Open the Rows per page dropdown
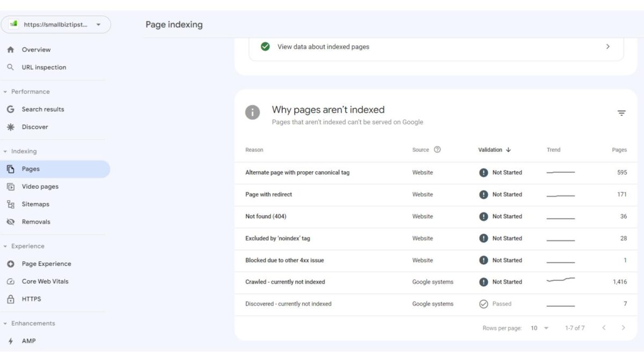The image size is (644, 362). [x=540, y=328]
